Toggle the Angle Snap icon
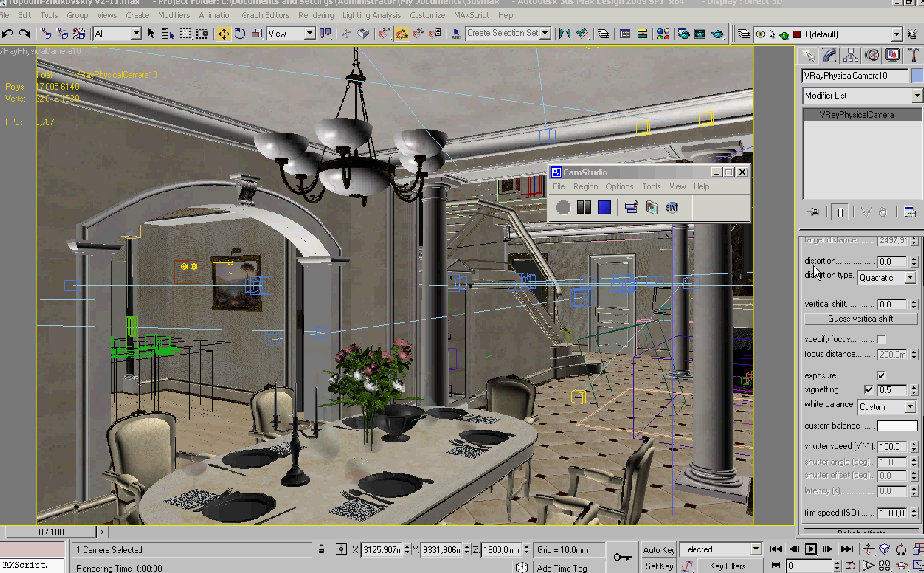Viewport: 924px width, 573px height. [402, 34]
